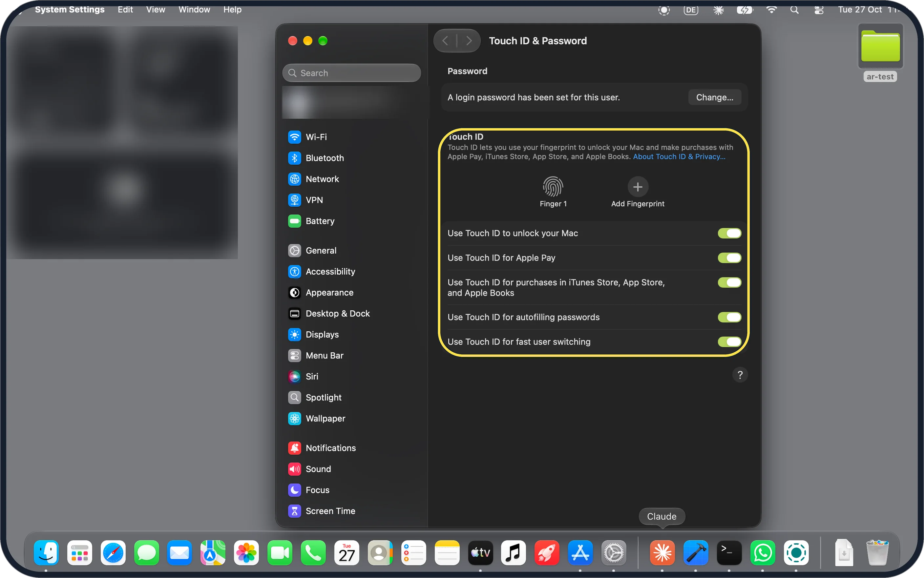Toggle Use Touch ID for Apple Pay
The width and height of the screenshot is (924, 578).
(x=729, y=258)
